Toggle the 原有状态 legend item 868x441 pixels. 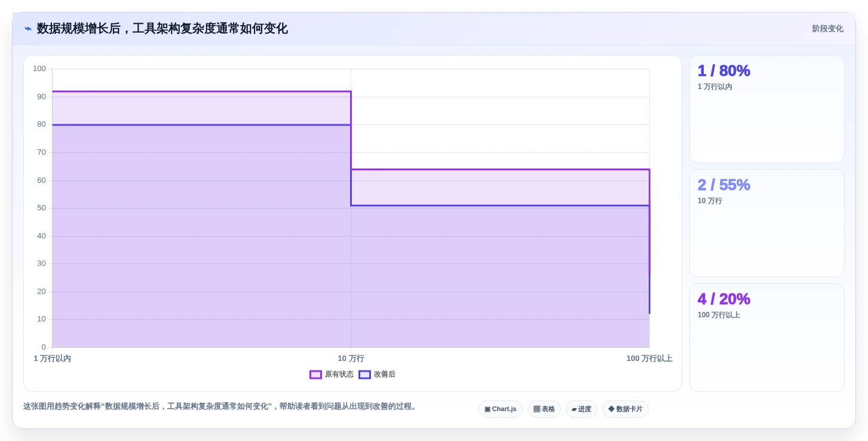click(332, 375)
